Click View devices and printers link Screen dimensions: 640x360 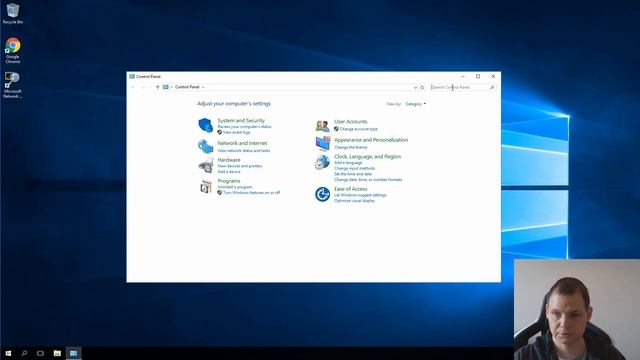point(240,166)
